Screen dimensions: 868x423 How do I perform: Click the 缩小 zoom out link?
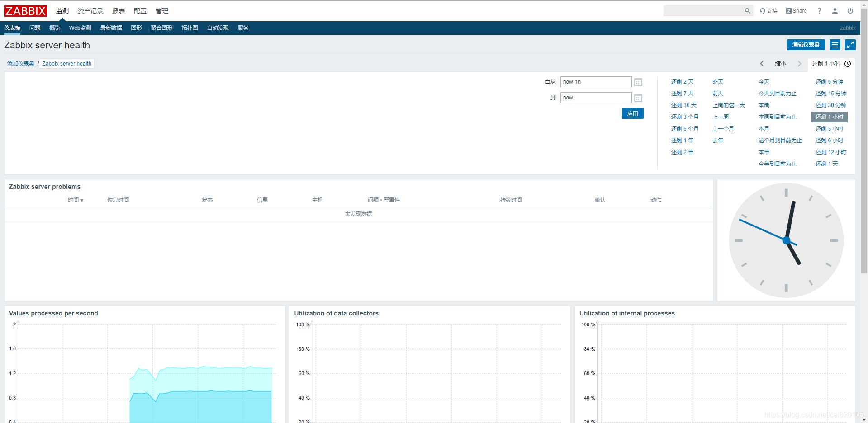click(x=781, y=64)
